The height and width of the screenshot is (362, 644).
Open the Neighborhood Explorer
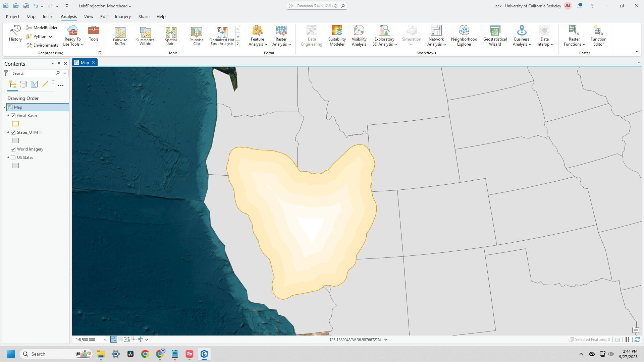coord(464,35)
